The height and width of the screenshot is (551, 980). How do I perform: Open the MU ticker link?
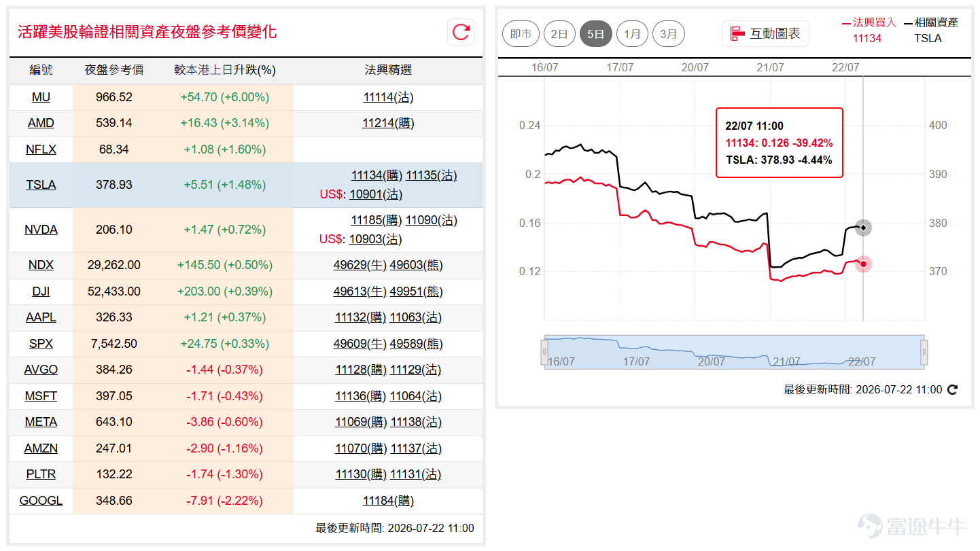click(x=41, y=97)
